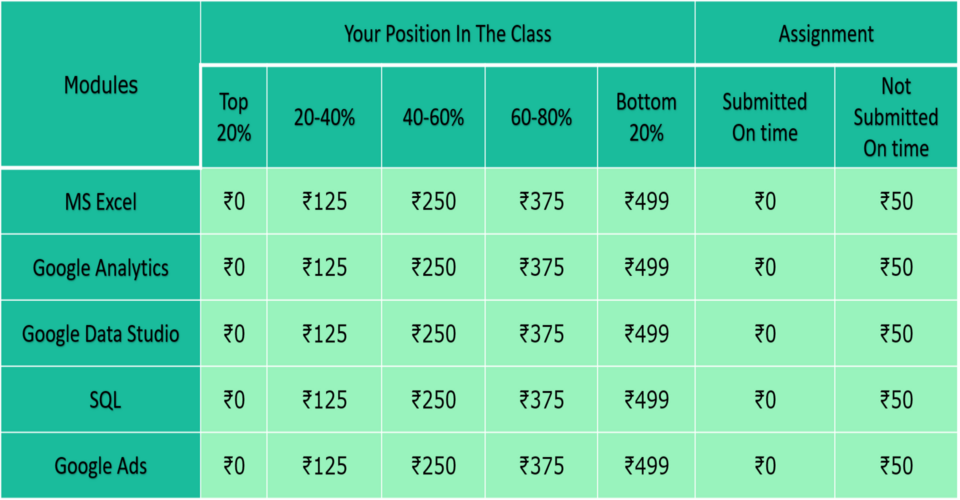This screenshot has height=500, width=960.
Task: Click the ₹250 cell in Google Analytics row
Action: click(433, 267)
